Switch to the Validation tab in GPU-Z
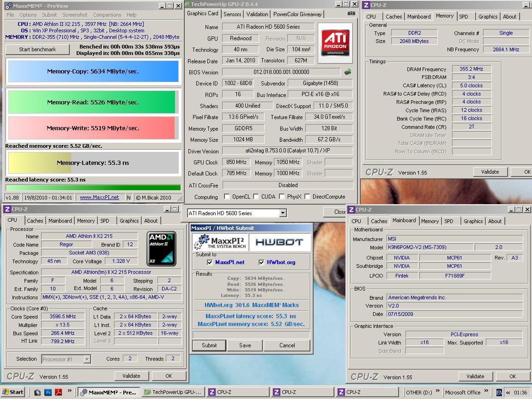The image size is (532, 399). tap(257, 14)
